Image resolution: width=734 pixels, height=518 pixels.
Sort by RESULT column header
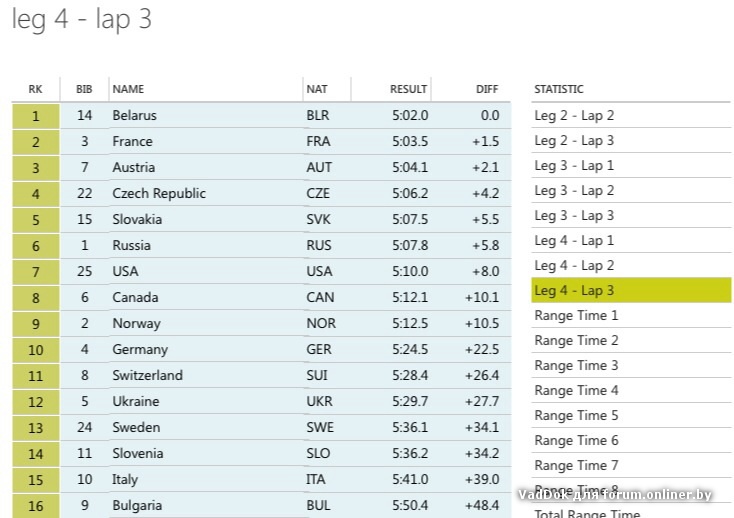(408, 89)
